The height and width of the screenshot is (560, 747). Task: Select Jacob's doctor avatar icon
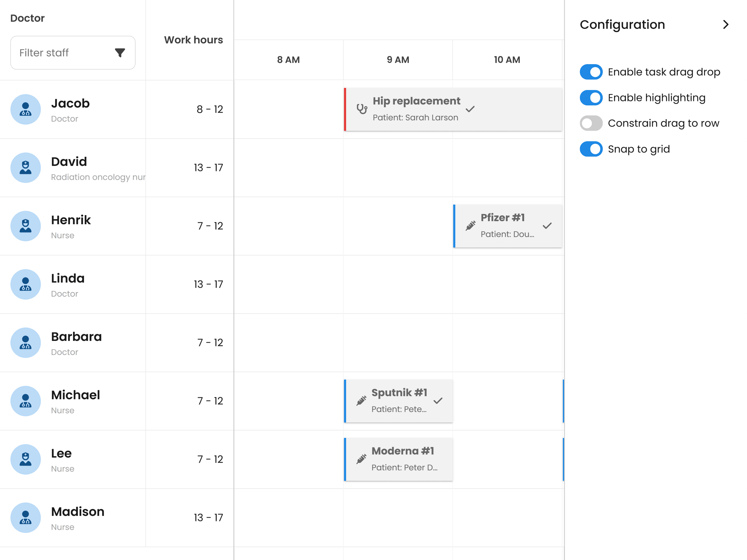(x=26, y=109)
